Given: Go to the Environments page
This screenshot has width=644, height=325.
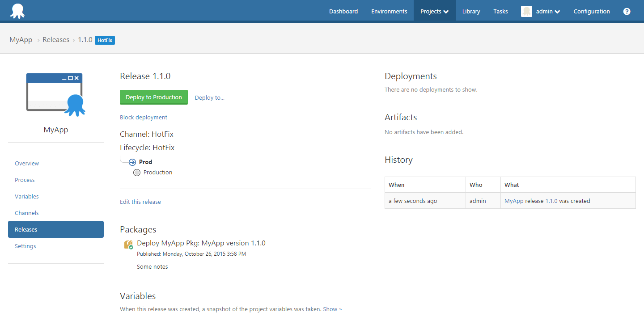Looking at the screenshot, I should 389,12.
